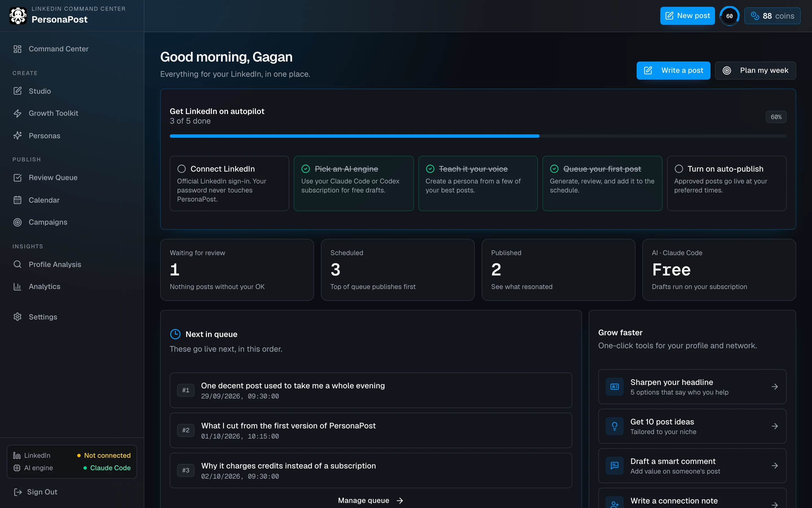Open the Write a connection note arrow

(775, 505)
